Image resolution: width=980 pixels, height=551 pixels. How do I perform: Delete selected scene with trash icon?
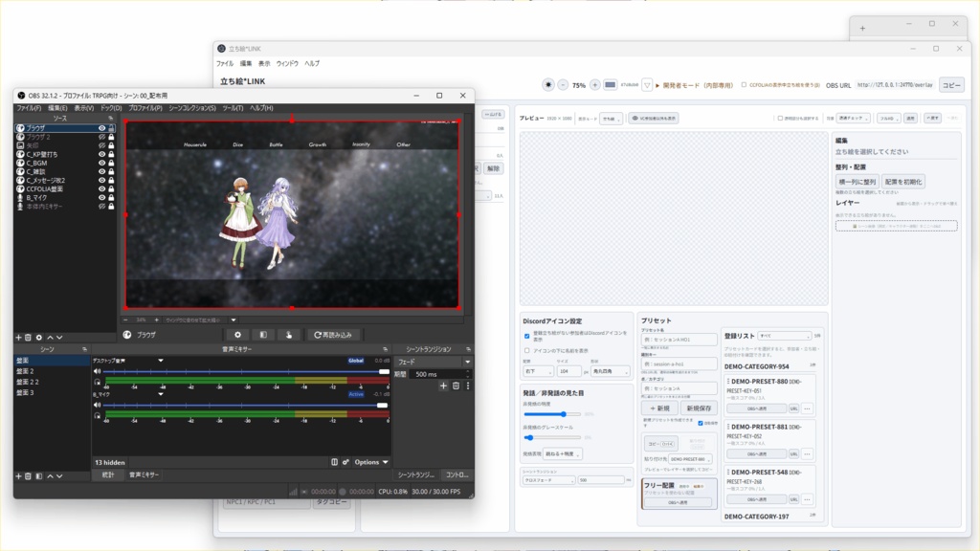click(28, 476)
